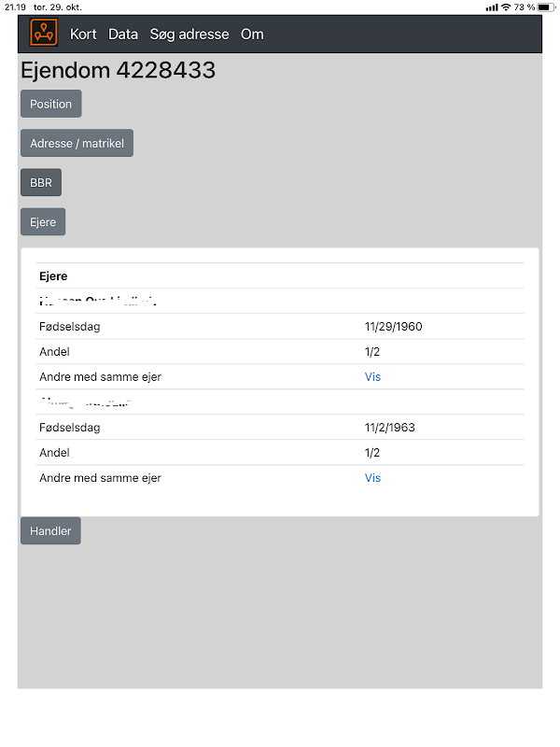Expand the Adresse / matrikel section
This screenshot has width=560, height=747.
coord(77,144)
